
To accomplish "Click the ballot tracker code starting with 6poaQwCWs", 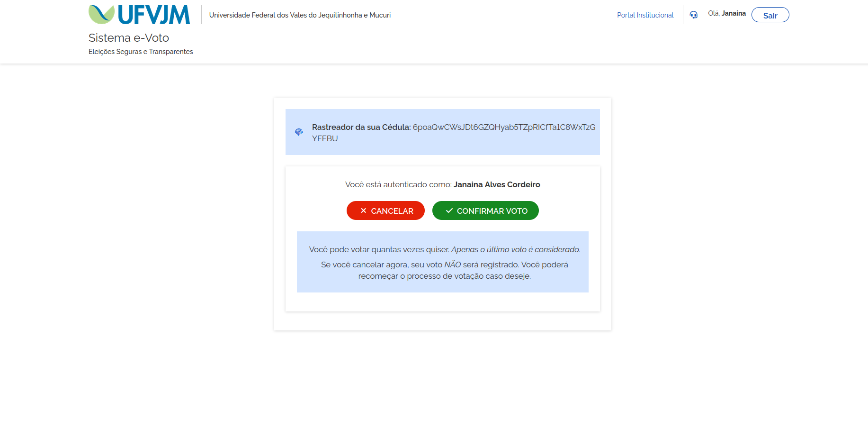I will click(454, 133).
